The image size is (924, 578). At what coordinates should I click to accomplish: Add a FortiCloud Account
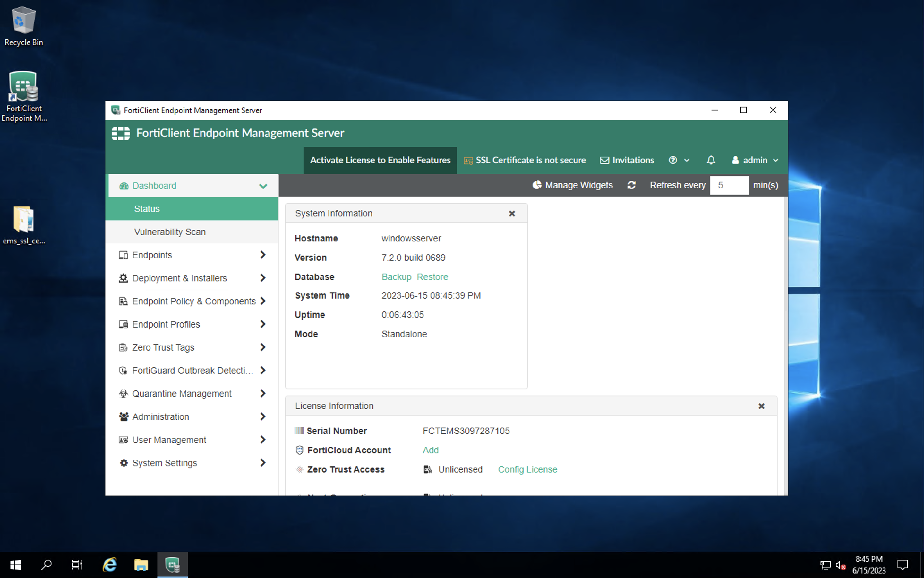point(430,450)
